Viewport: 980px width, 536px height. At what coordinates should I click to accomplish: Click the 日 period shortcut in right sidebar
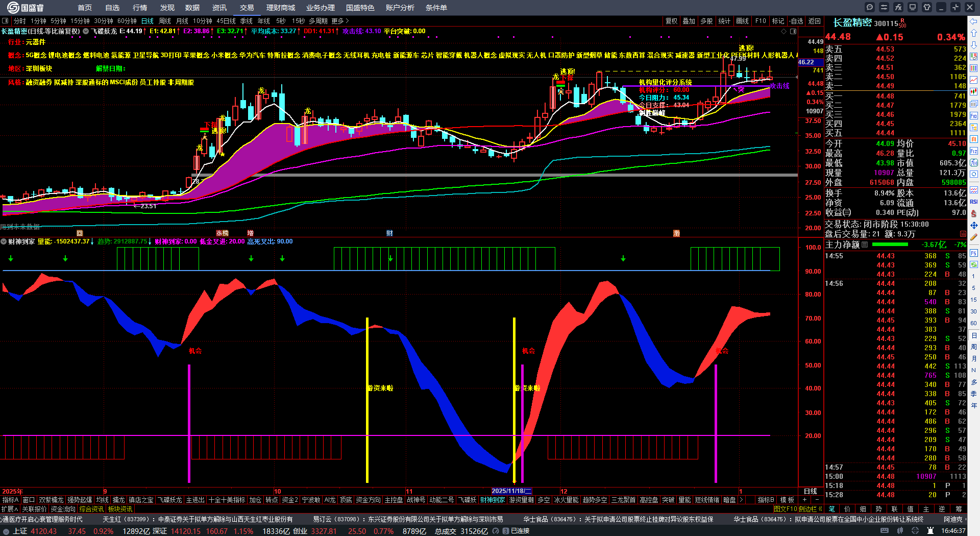pos(974,335)
